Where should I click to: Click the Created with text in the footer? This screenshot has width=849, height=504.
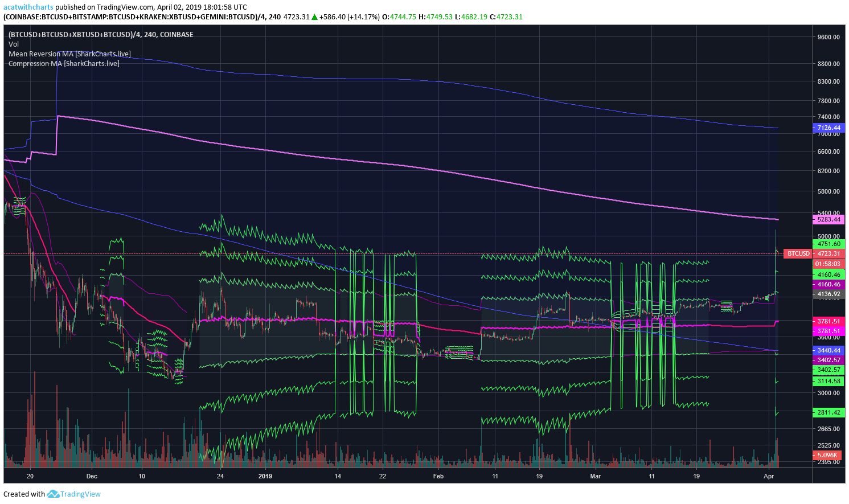coord(24,494)
